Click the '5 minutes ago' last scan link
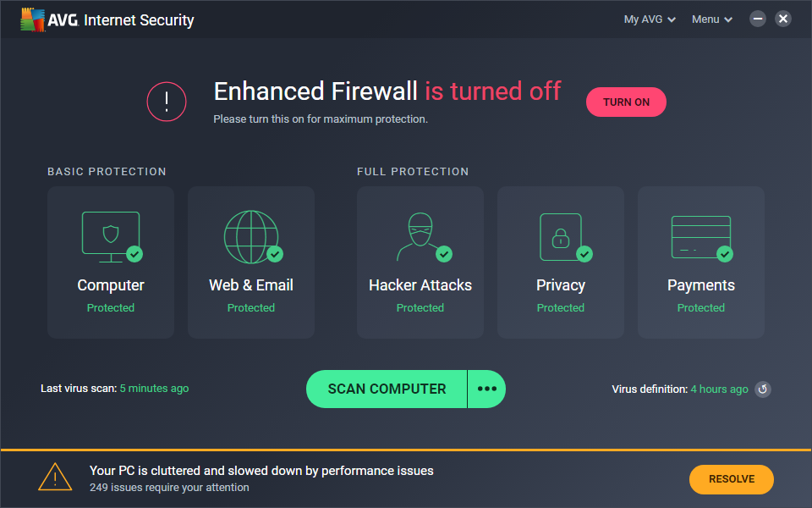The width and height of the screenshot is (812, 508). click(154, 389)
